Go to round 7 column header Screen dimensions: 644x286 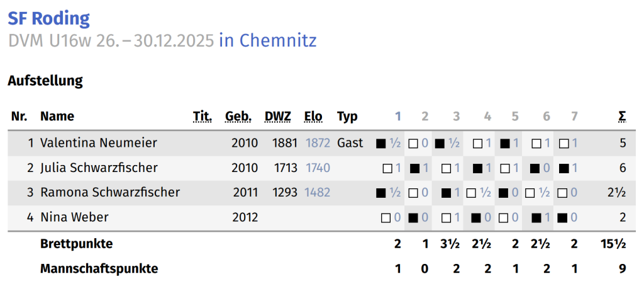click(x=574, y=117)
